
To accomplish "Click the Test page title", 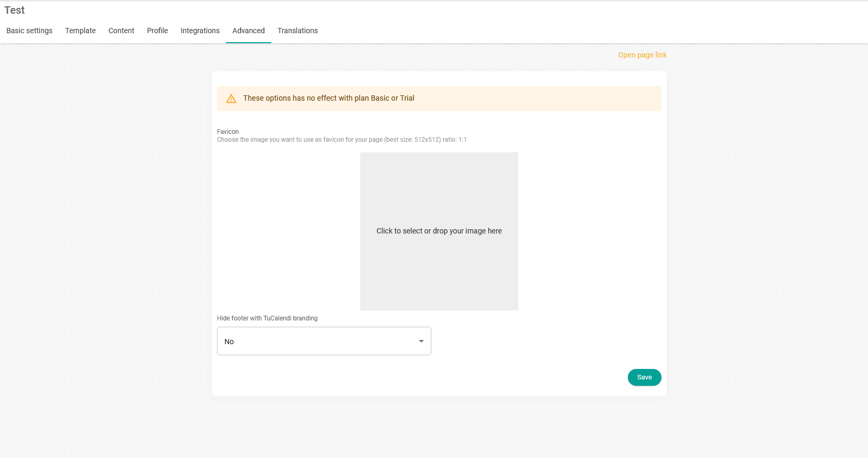I will [x=15, y=10].
